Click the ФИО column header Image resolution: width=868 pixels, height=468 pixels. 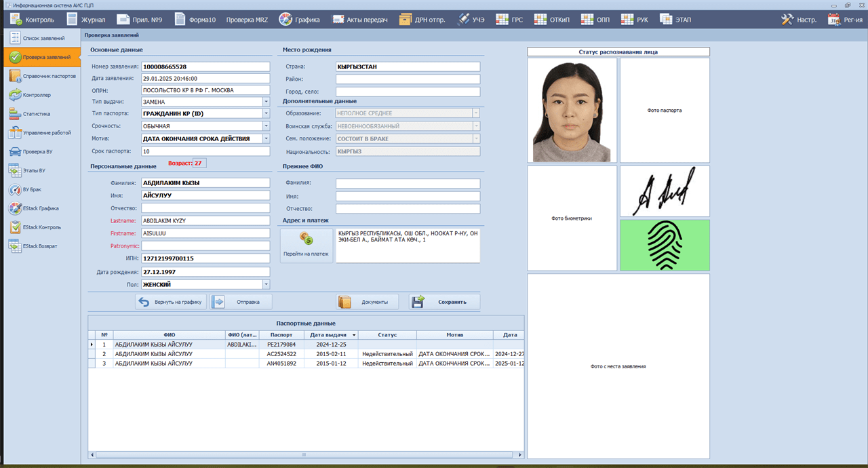point(169,335)
